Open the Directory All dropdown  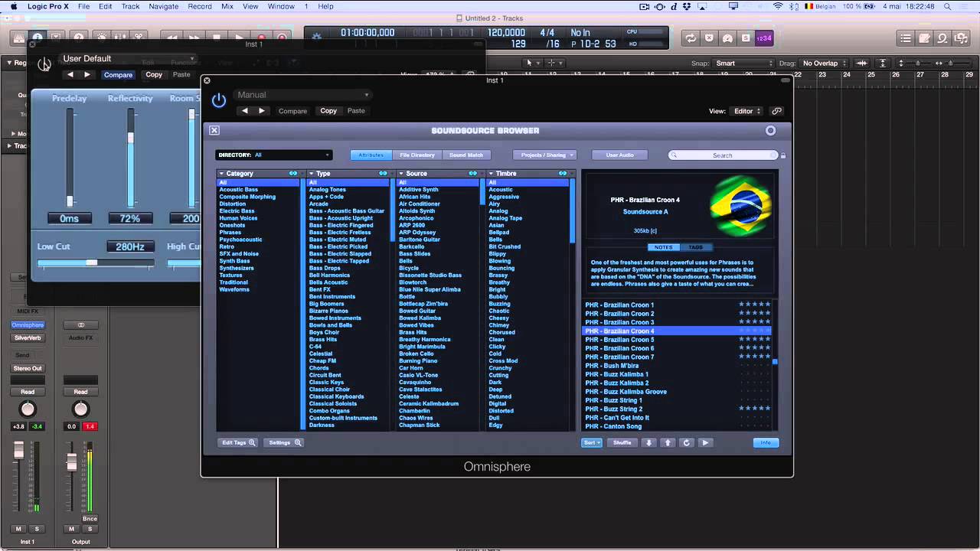click(x=273, y=155)
